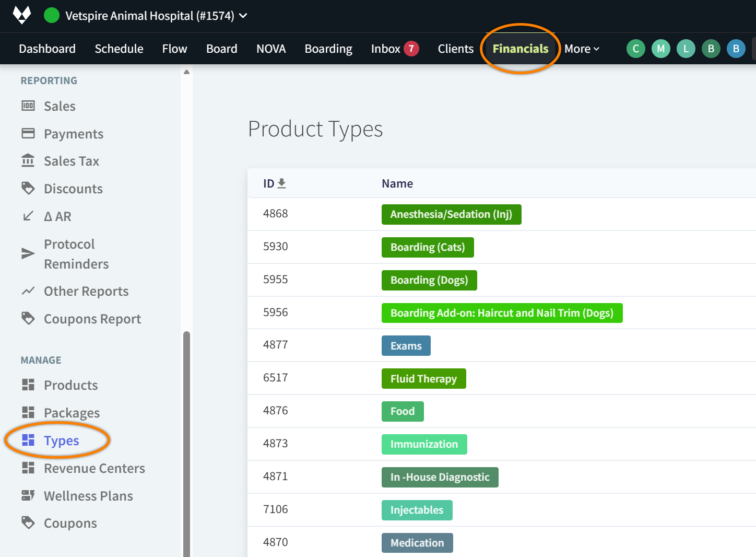This screenshot has height=557, width=756.
Task: Click the Other Reports trend line icon
Action: [28, 291]
